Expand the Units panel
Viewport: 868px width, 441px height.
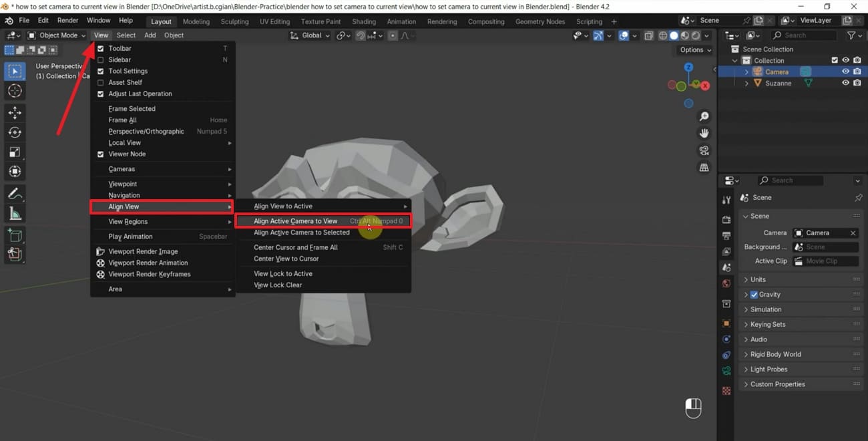pyautogui.click(x=800, y=280)
